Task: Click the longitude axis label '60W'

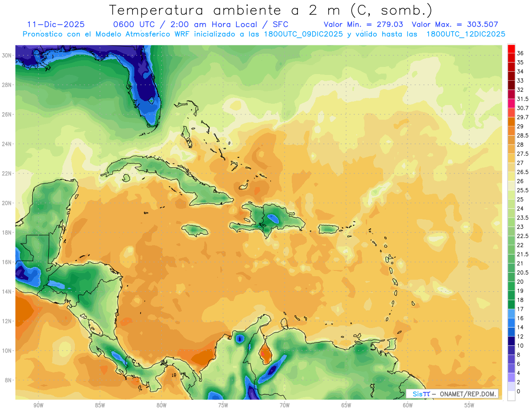Action: pos(408,406)
